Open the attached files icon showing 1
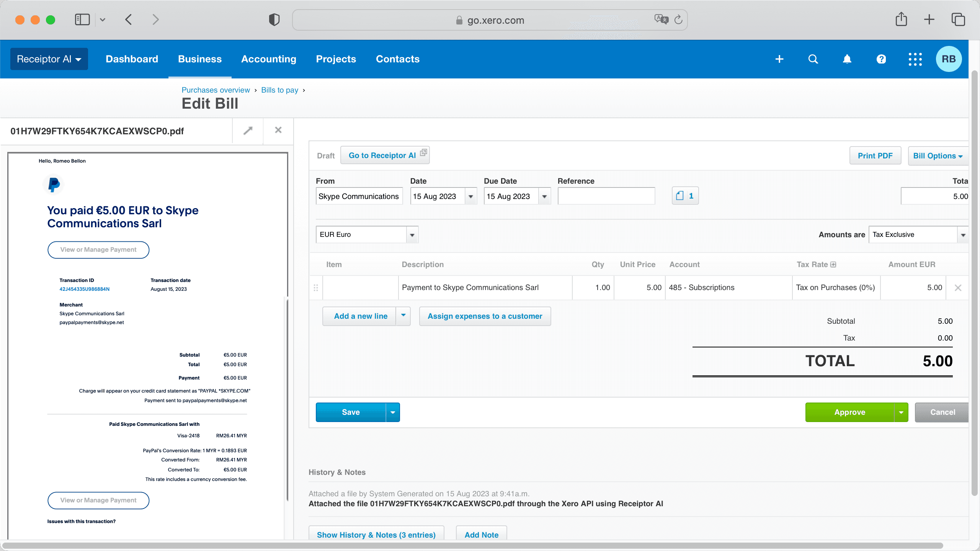Image resolution: width=980 pixels, height=551 pixels. click(685, 196)
